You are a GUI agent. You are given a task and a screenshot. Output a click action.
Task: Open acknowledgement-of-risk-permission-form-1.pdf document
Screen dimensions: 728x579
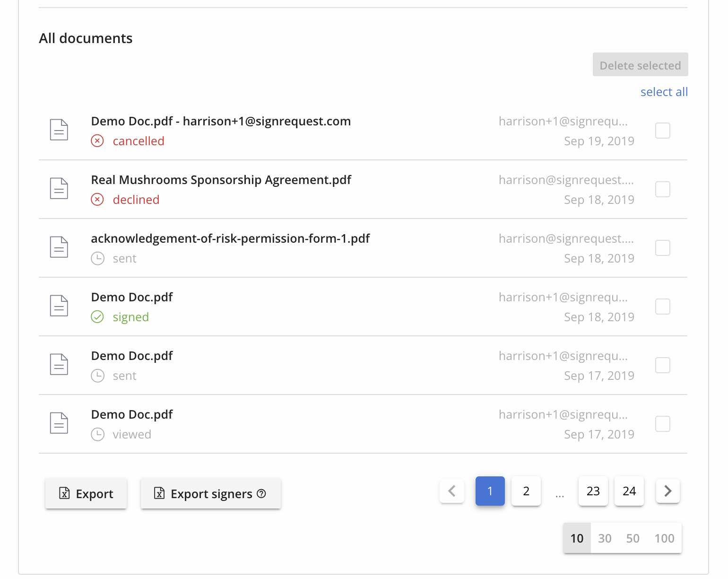pos(230,238)
